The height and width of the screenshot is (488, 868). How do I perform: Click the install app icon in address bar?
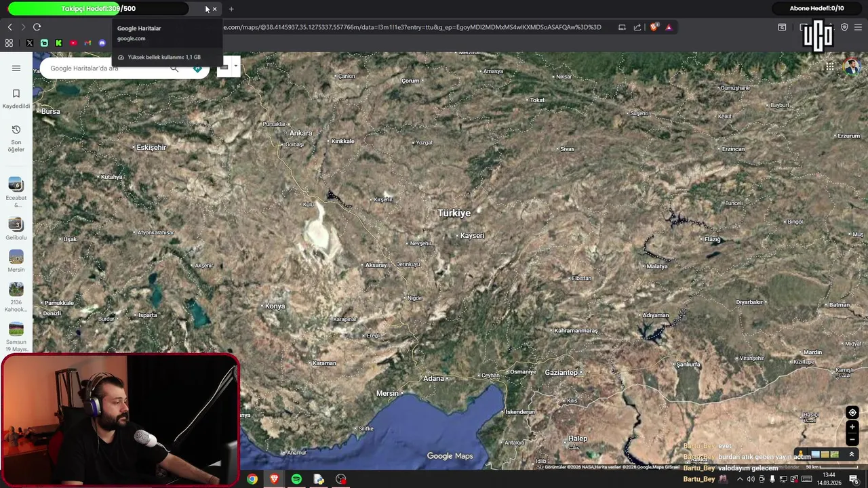[622, 27]
